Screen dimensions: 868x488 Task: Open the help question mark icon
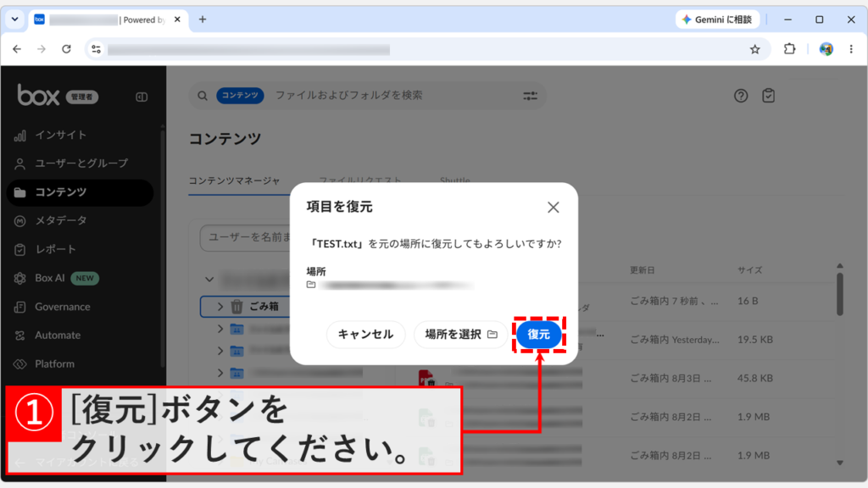[741, 96]
